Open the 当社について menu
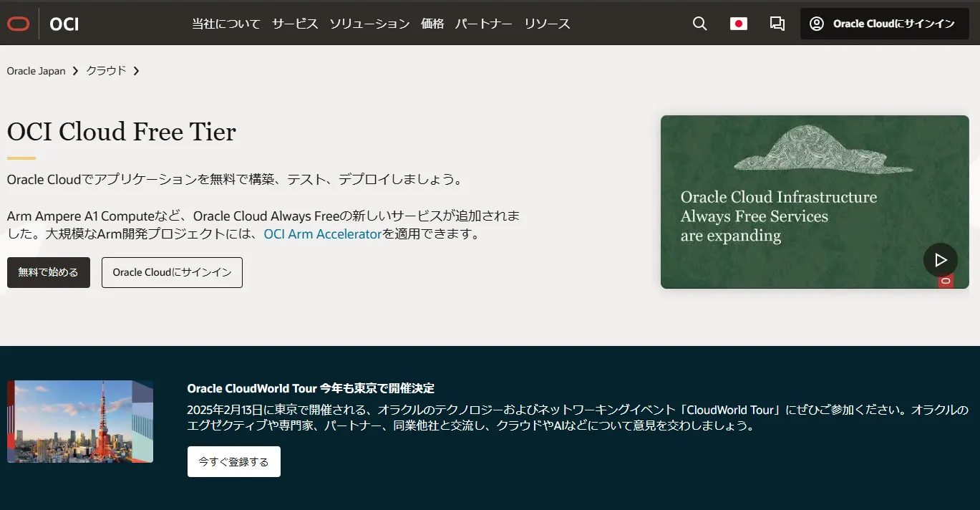 click(x=226, y=24)
